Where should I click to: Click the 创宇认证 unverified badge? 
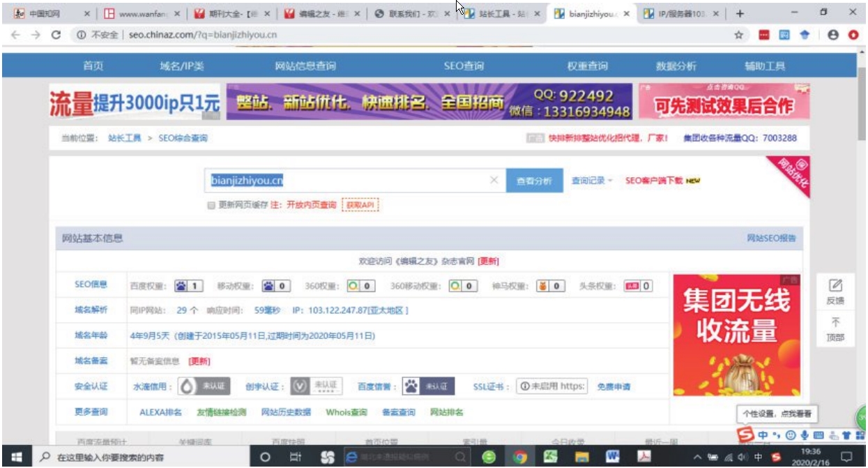click(x=316, y=386)
